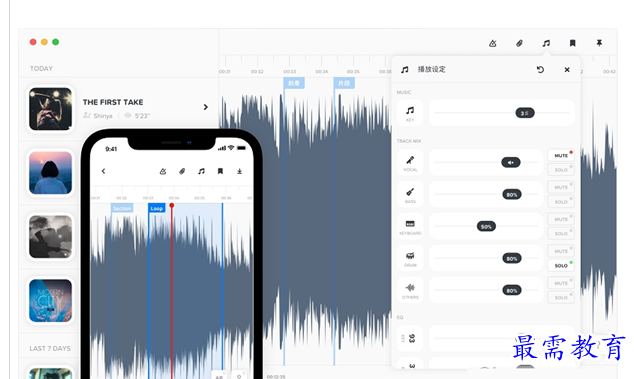Click the Vocal volume slider muted handle
Image resolution: width=634 pixels, height=379 pixels.
(x=511, y=163)
